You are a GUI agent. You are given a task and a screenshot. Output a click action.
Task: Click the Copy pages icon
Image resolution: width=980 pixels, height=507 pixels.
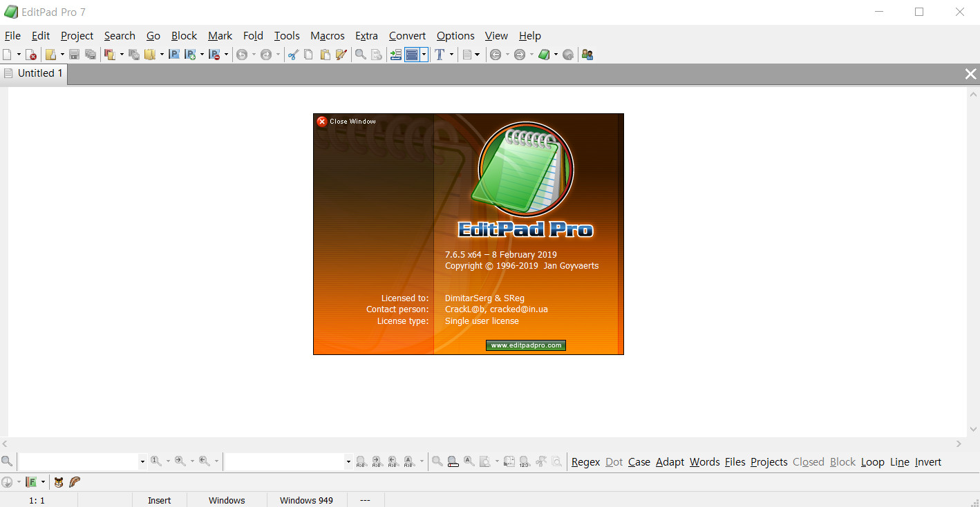309,55
